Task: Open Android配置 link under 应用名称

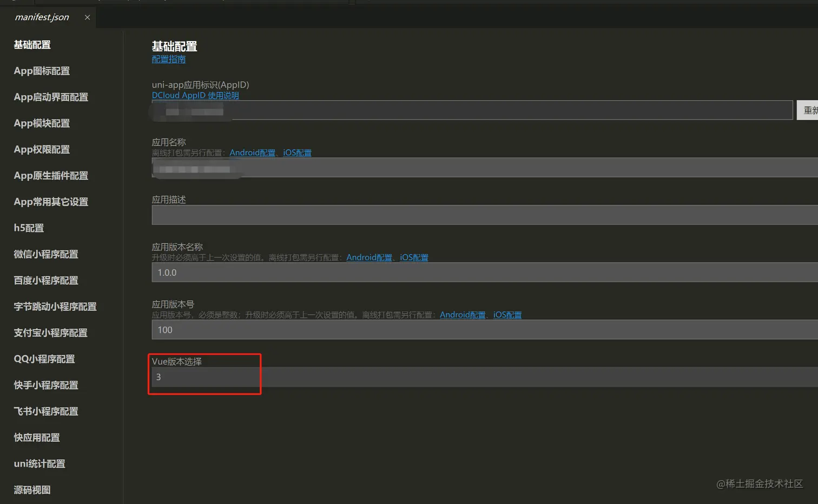Action: (x=252, y=152)
